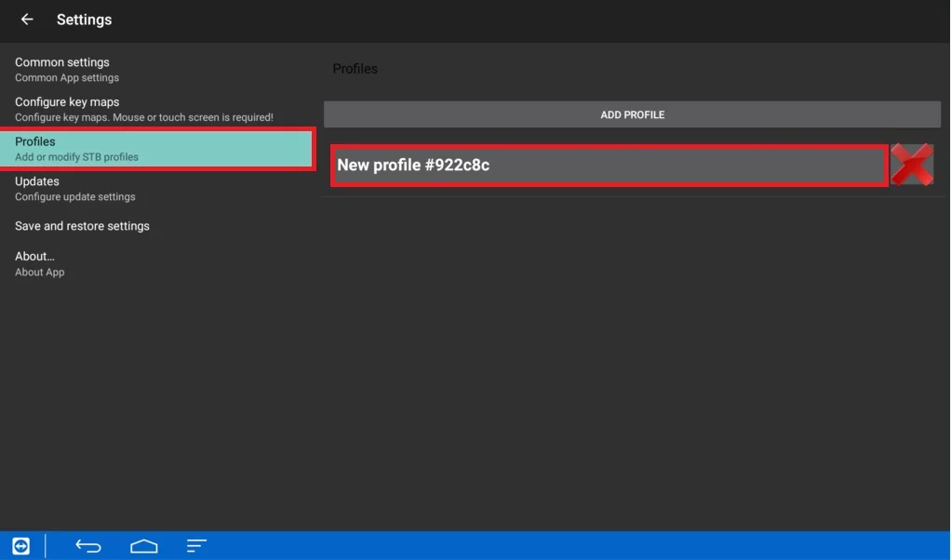The height and width of the screenshot is (560, 951).
Task: Click the Profiles heading in the right pane
Action: point(355,69)
